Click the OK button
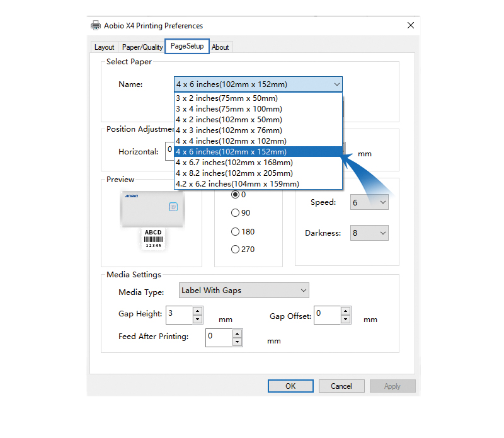Image resolution: width=504 pixels, height=438 pixels. pyautogui.click(x=290, y=386)
